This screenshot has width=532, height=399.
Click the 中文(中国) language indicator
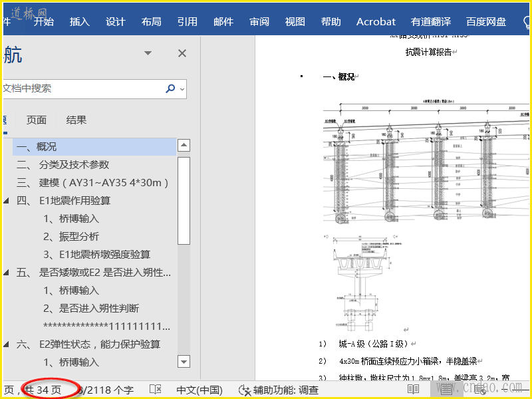click(x=199, y=390)
